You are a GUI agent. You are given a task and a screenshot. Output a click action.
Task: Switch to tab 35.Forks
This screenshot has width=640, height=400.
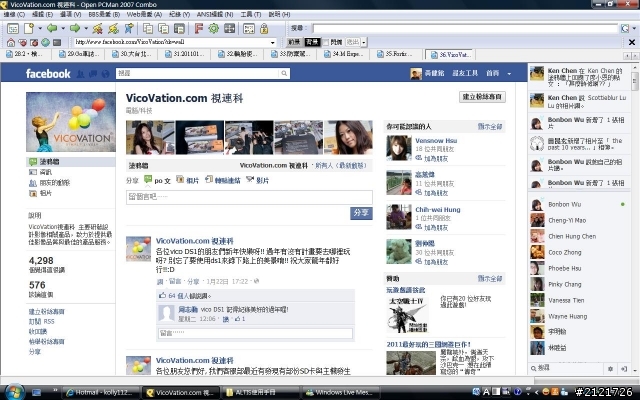[x=395, y=54]
